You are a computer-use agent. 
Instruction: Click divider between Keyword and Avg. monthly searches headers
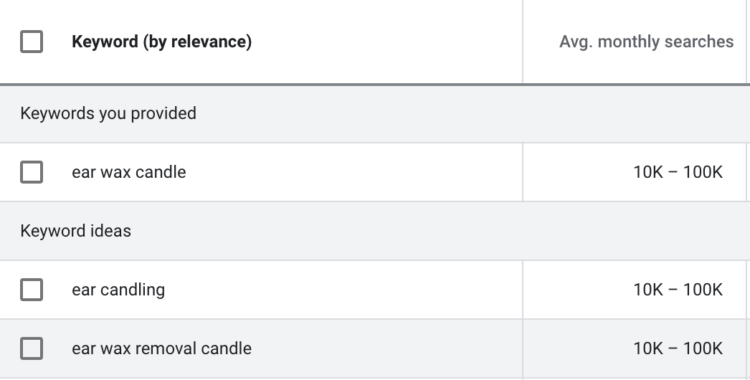pyautogui.click(x=523, y=42)
